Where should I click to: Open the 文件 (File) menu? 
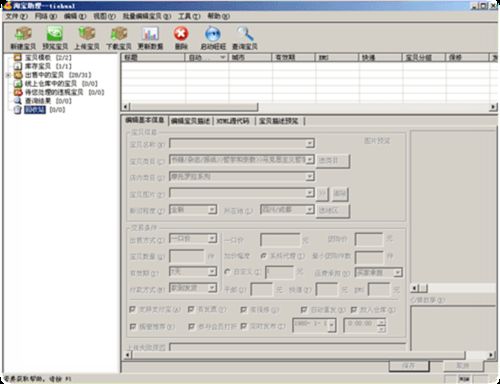[16, 16]
